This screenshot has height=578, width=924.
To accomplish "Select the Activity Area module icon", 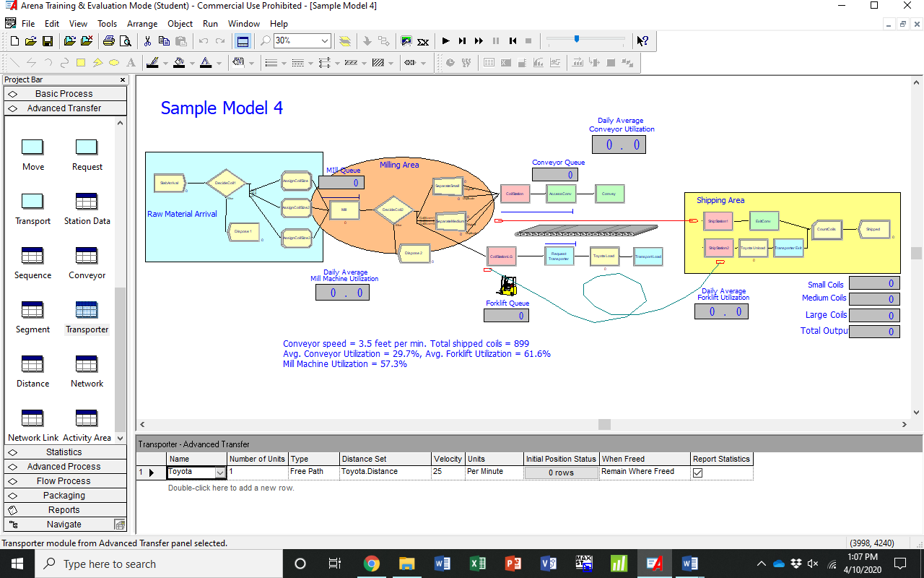I will 87,426.
